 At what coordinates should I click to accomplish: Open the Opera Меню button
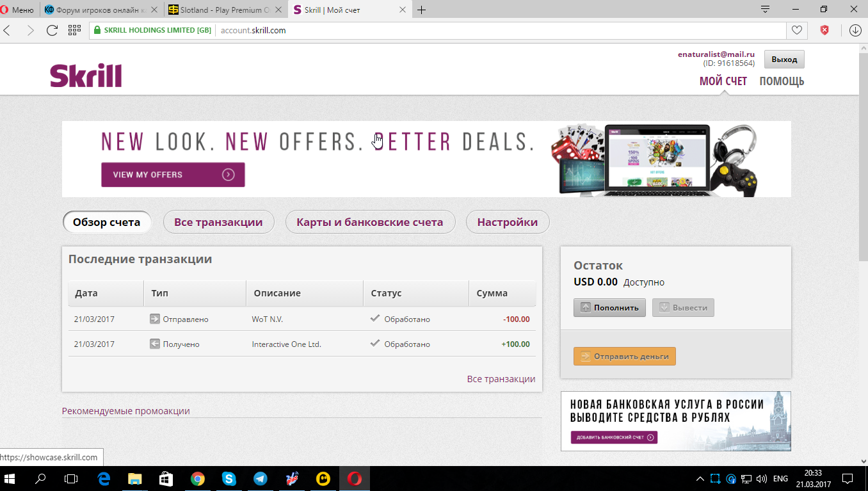tap(19, 10)
